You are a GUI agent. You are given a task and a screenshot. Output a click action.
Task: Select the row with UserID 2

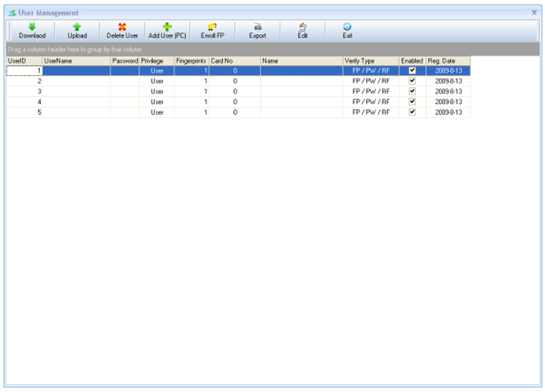(x=238, y=81)
